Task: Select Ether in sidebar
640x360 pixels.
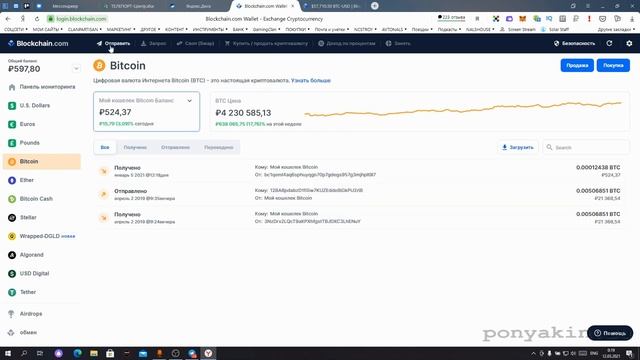Action: tap(42, 180)
